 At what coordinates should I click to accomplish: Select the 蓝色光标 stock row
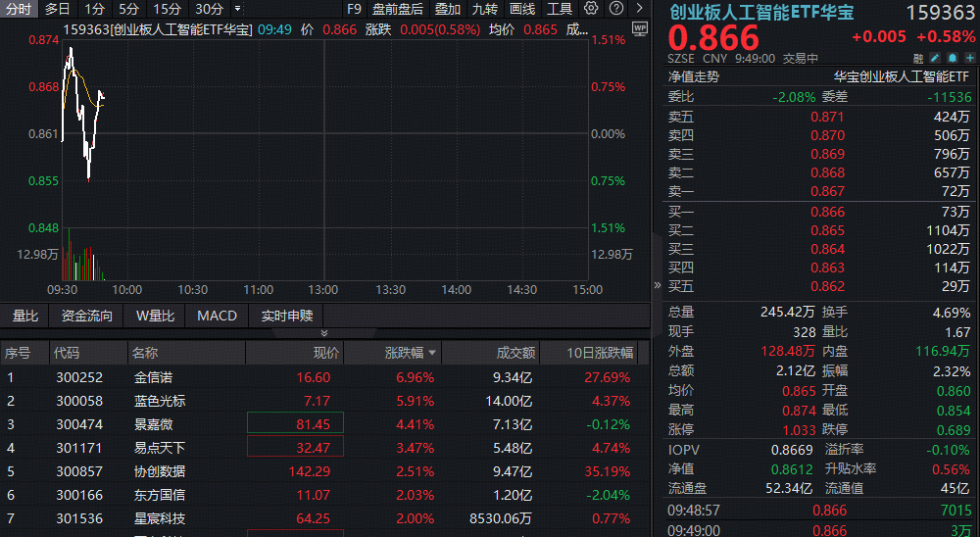tap(324, 401)
